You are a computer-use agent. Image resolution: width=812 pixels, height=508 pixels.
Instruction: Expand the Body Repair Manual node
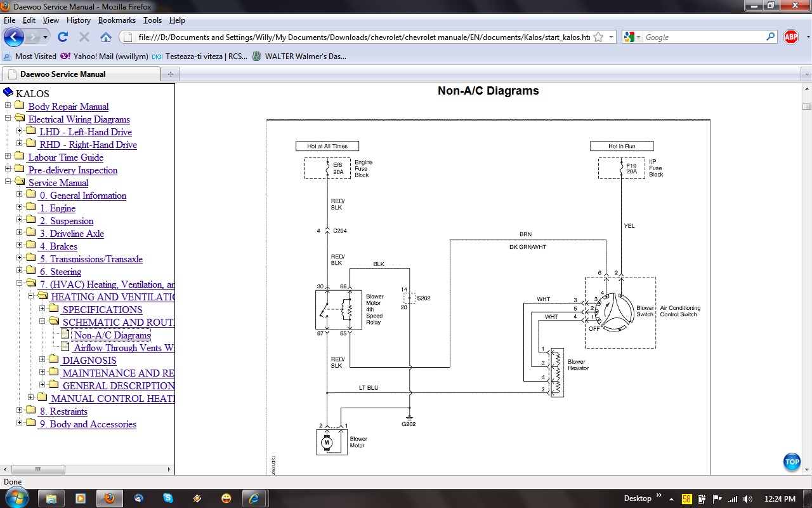tap(8, 105)
